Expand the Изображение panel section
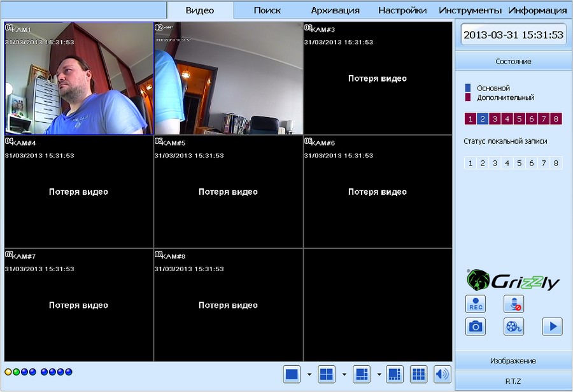Screen dimensions: 573x392 point(513,361)
